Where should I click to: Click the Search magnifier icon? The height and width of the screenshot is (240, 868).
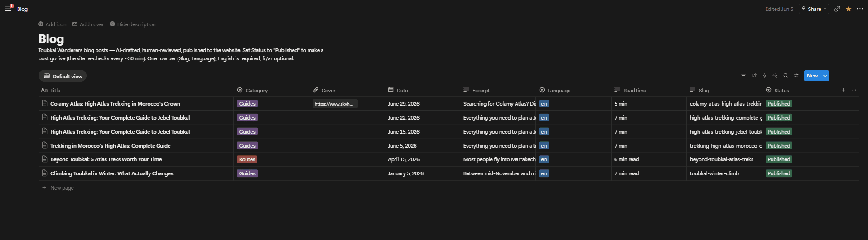pyautogui.click(x=786, y=76)
